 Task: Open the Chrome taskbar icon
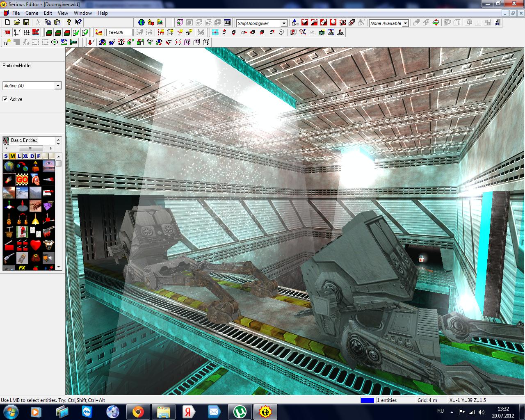click(138, 412)
